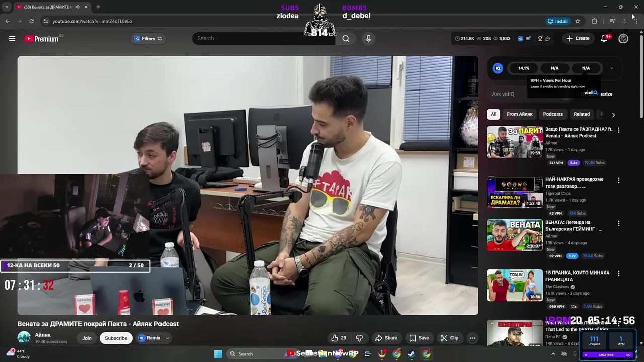This screenshot has width=644, height=362.
Task: Start voice search with microphone
Action: [x=369, y=39]
